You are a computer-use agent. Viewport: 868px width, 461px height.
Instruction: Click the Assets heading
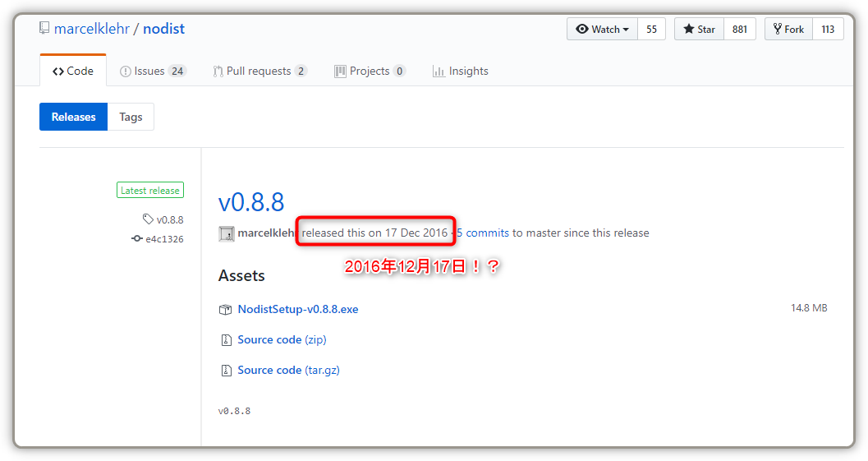pos(241,275)
